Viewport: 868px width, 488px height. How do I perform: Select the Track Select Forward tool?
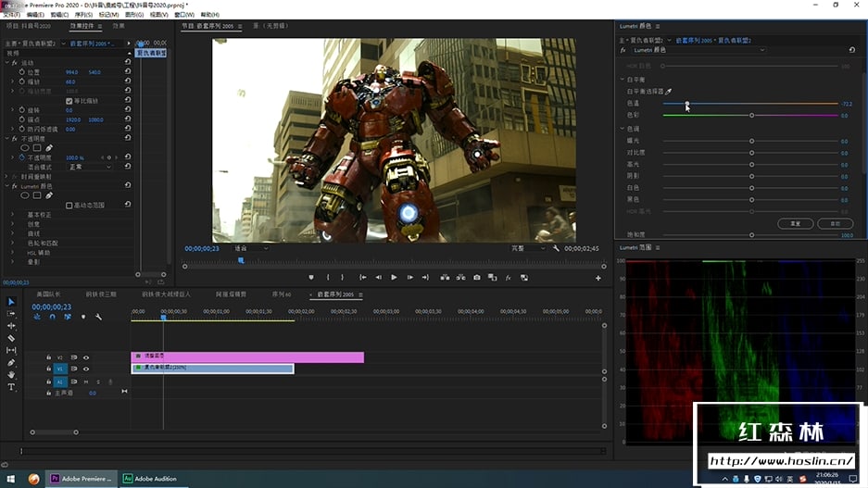11,314
